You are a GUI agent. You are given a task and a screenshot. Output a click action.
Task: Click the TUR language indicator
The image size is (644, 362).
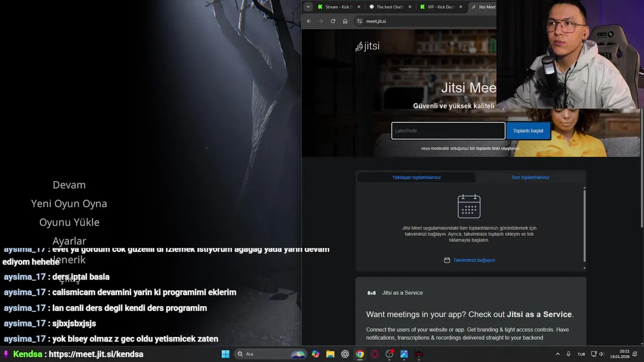(x=581, y=354)
